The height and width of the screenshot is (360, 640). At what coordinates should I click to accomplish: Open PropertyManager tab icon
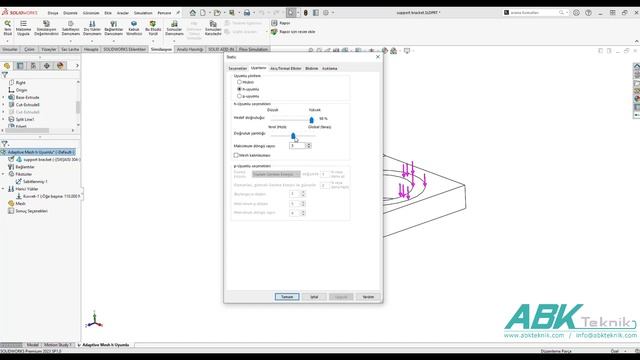[x=20, y=66]
